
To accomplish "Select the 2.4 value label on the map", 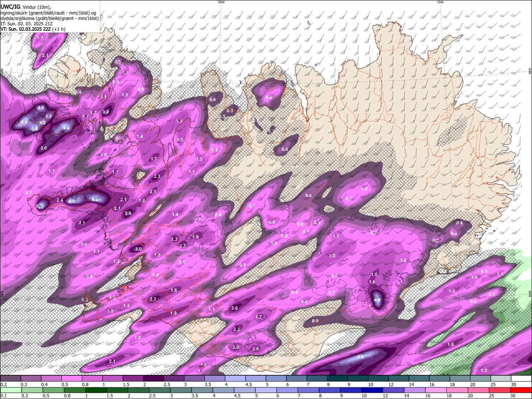I will coord(60,200).
